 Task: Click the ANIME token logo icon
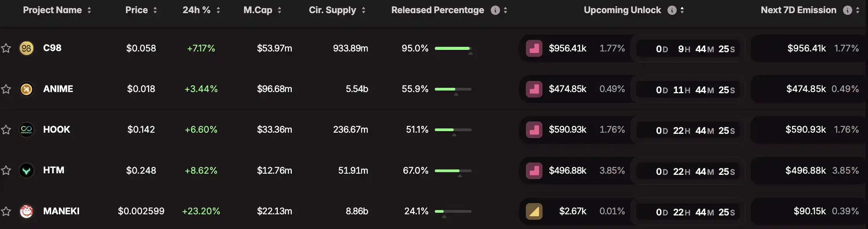[x=26, y=89]
